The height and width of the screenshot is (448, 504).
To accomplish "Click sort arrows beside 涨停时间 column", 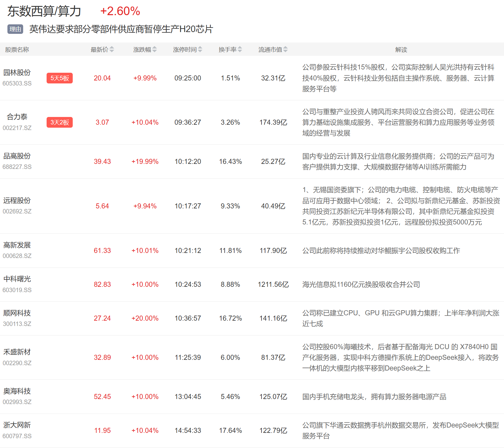I will pos(200,49).
